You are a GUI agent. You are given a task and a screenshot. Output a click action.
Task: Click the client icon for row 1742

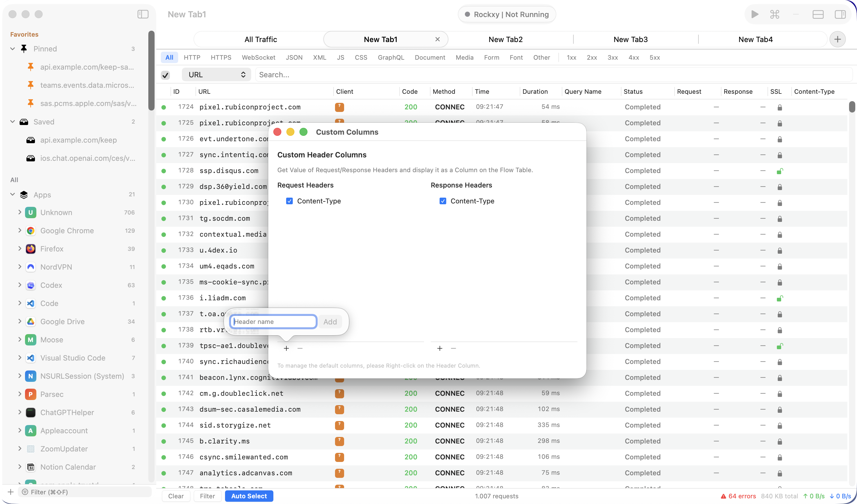[339, 394]
